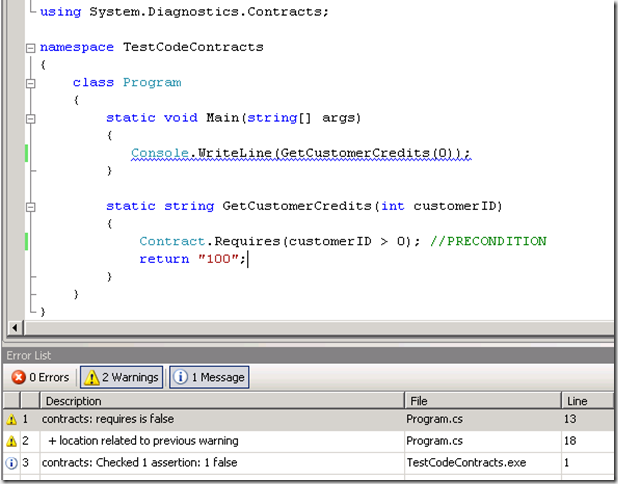Collapse the namespace TestCodeContracts block

pos(32,47)
